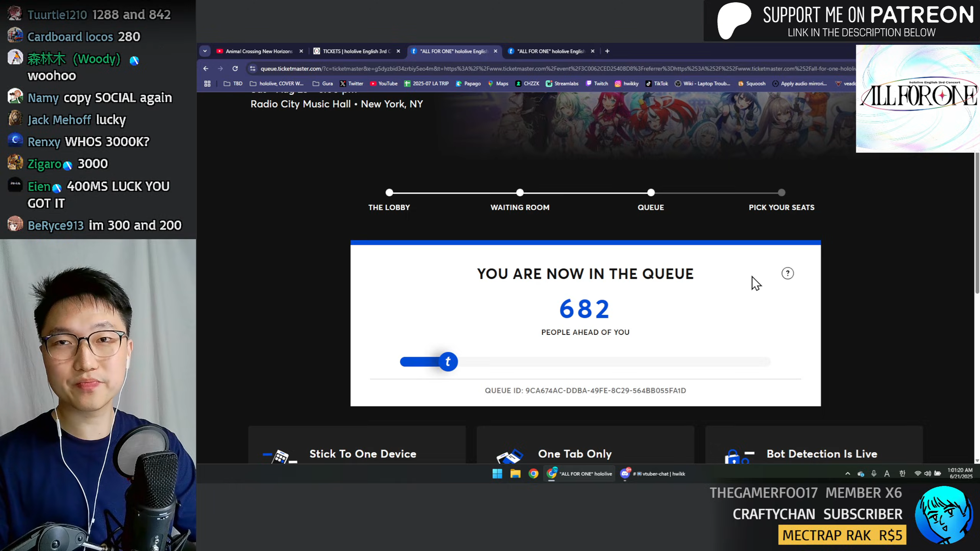Open the Wiki - Laptop Troub... bookmark

tap(702, 84)
